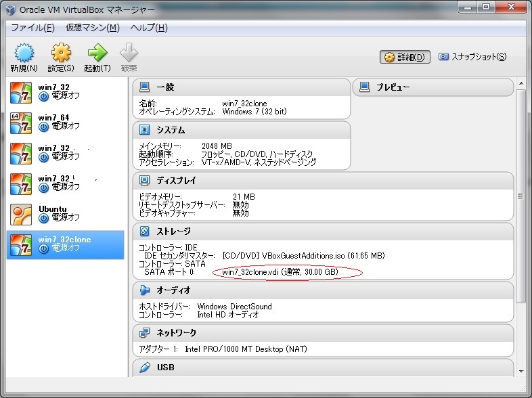Viewport: 532px width, 398px height.
Task: Click the 2048 MB main memory value
Action: 217,146
